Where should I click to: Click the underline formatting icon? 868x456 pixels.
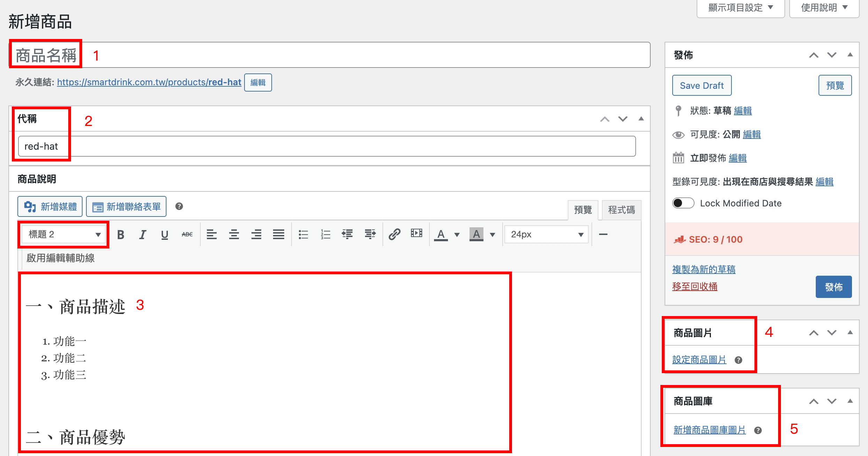(x=164, y=235)
